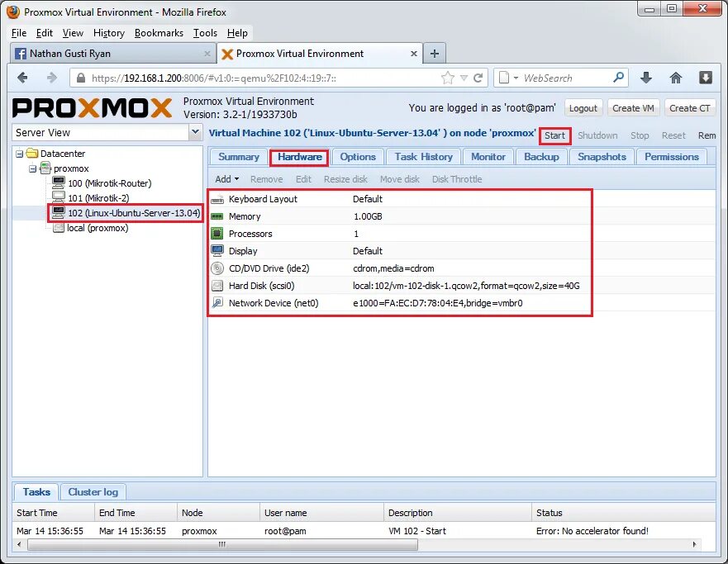Image resolution: width=728 pixels, height=564 pixels.
Task: Click the Display monitor icon
Action: [216, 250]
